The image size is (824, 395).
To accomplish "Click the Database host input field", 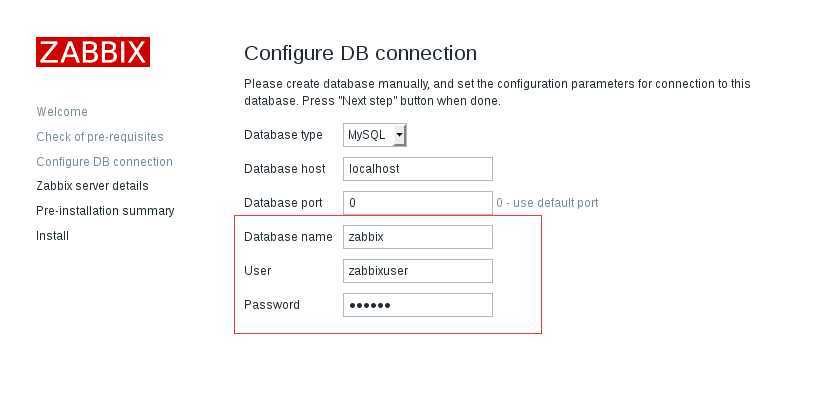I will click(x=418, y=169).
